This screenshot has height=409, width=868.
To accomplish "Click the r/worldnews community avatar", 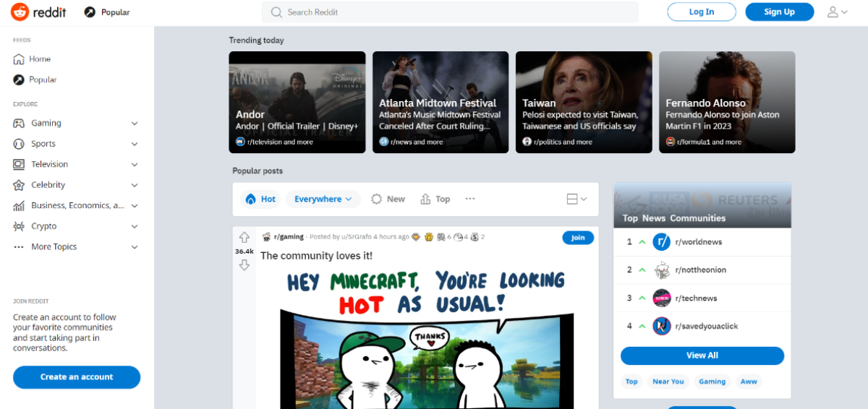I will 662,242.
